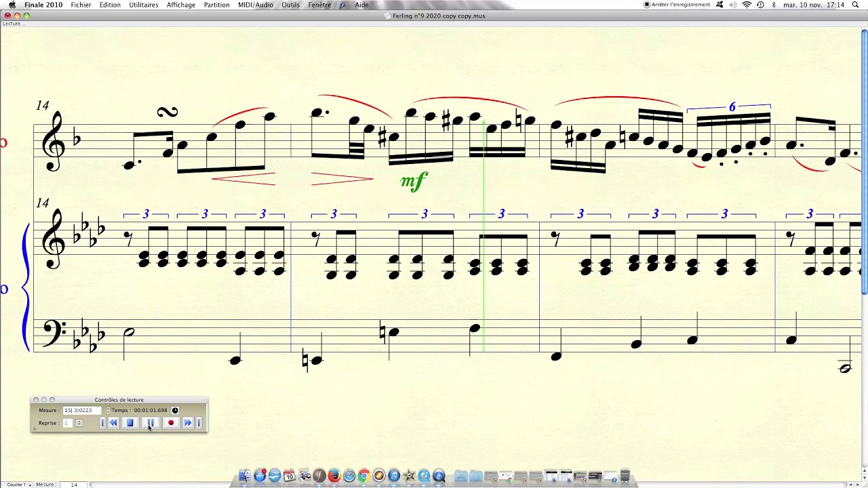
Task: Open iMovie star icon in the Dock
Action: click(409, 476)
